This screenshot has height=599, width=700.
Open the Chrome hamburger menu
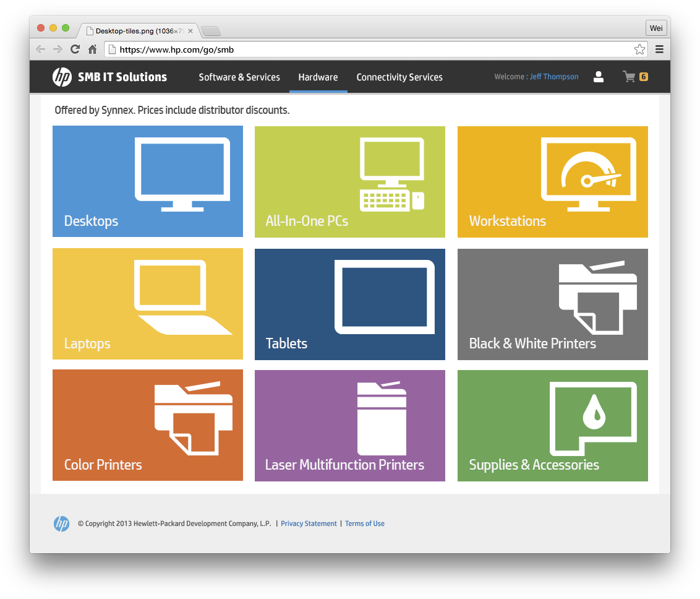[x=659, y=49]
